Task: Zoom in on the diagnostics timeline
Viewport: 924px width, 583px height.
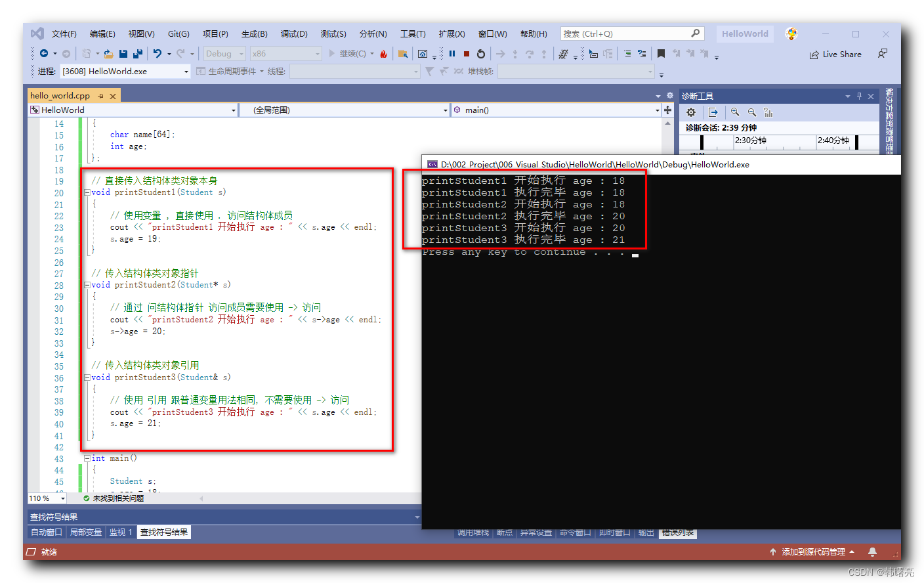Action: (x=735, y=112)
